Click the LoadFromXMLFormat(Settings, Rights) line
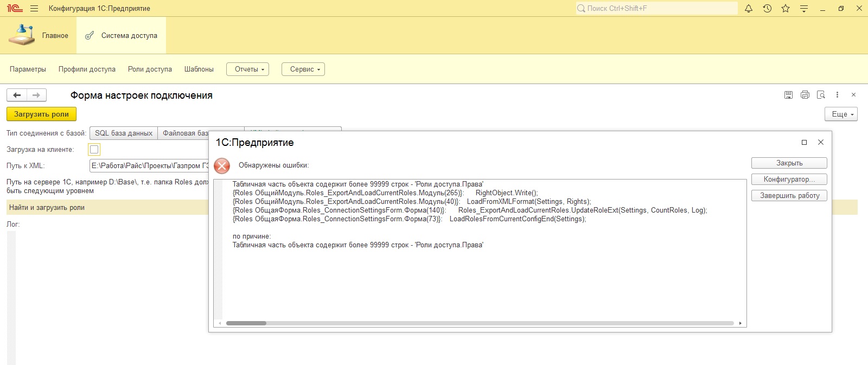 (x=412, y=201)
